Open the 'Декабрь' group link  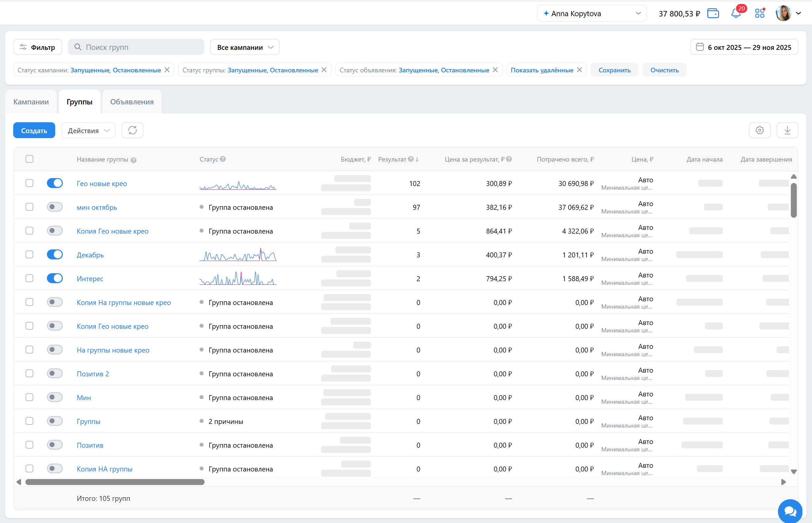(90, 255)
